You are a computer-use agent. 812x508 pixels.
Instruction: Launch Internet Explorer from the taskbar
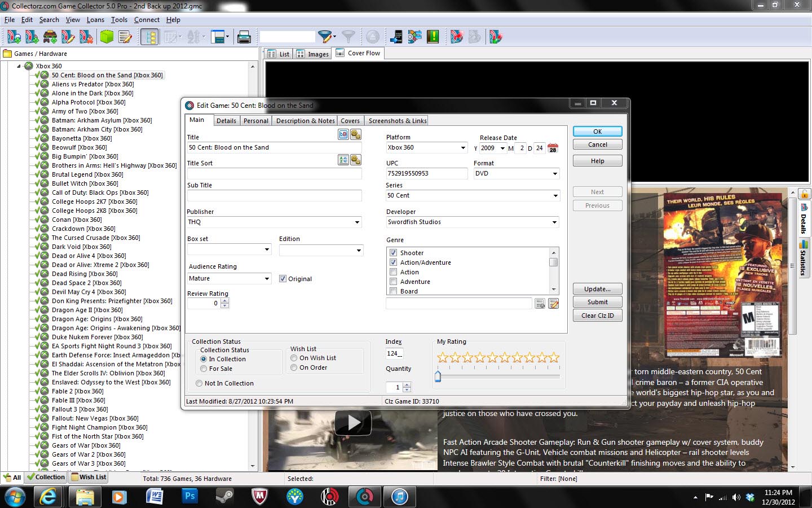point(49,497)
